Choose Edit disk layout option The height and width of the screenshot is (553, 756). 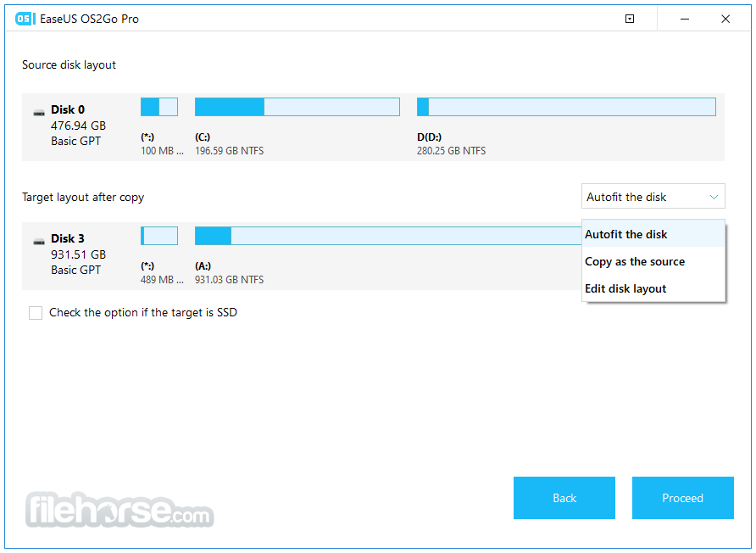click(x=653, y=288)
